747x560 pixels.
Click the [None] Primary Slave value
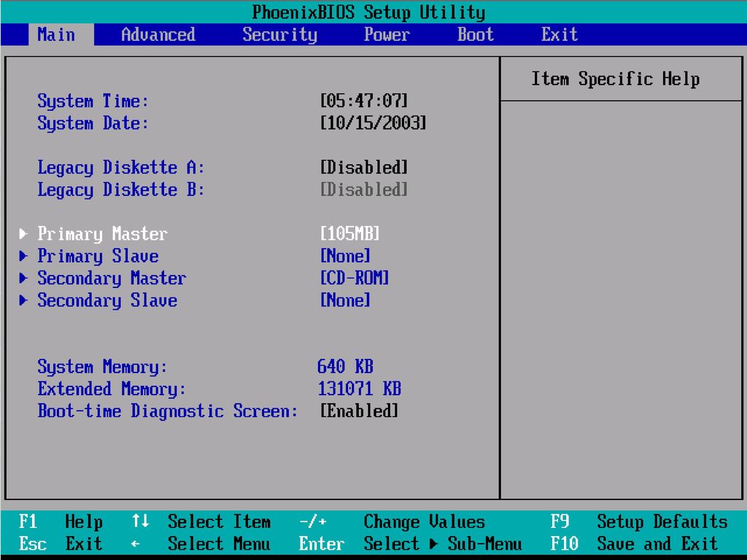[345, 256]
